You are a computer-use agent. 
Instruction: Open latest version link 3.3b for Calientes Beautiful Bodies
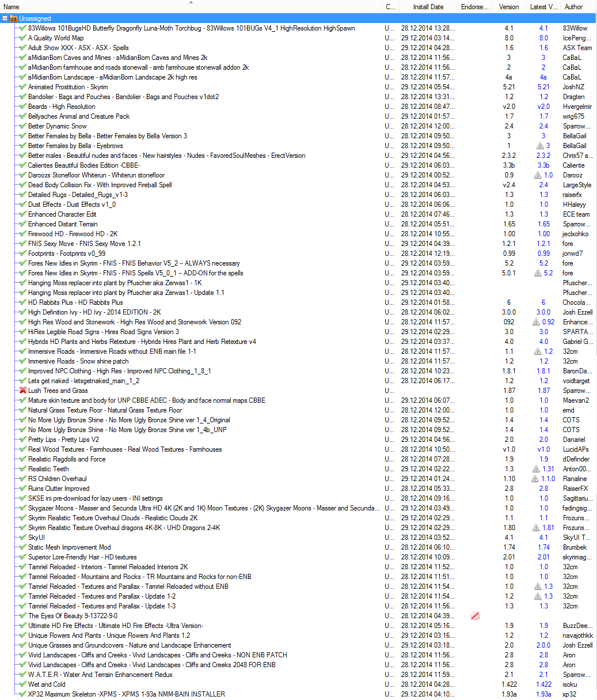point(543,165)
